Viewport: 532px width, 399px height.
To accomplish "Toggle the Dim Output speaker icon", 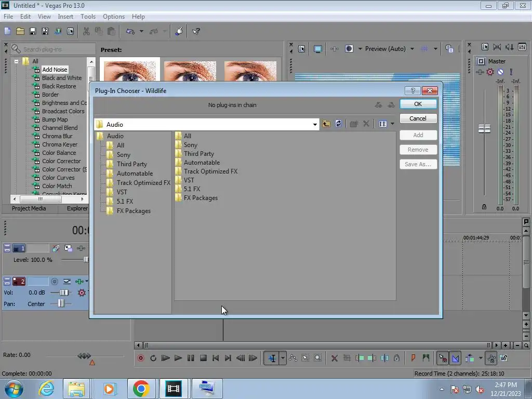I will tap(509, 47).
